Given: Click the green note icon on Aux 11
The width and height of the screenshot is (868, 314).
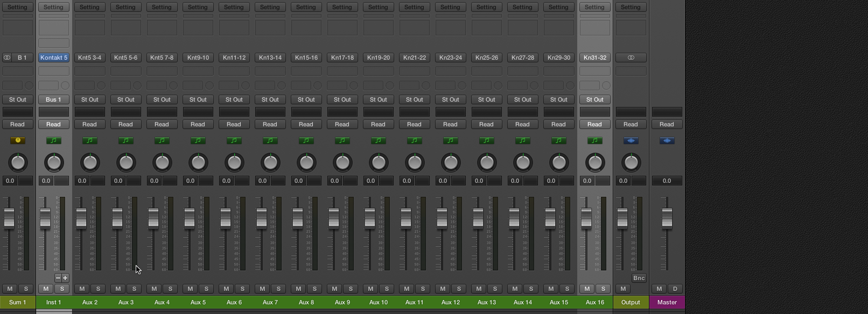Looking at the screenshot, I should coord(415,141).
